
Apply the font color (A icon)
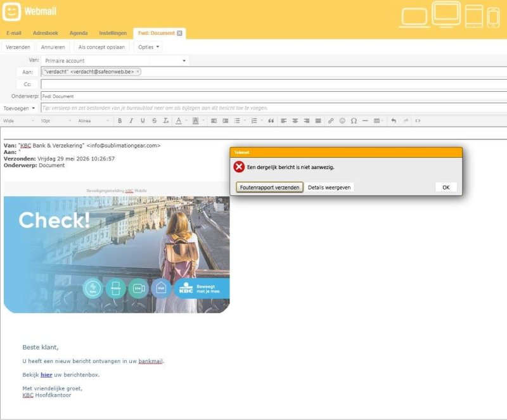[179, 121]
